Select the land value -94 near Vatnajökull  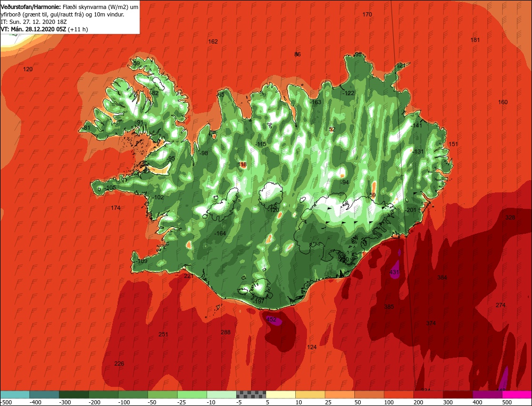coord(345,182)
